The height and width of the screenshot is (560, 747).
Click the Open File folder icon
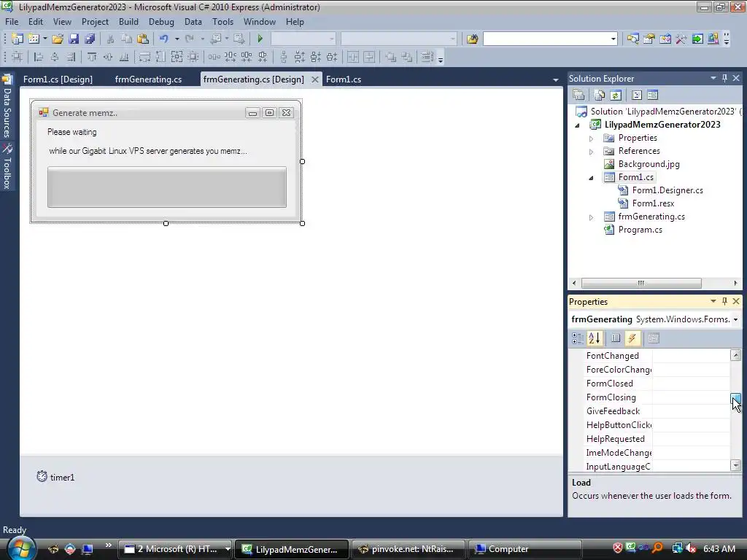58,39
